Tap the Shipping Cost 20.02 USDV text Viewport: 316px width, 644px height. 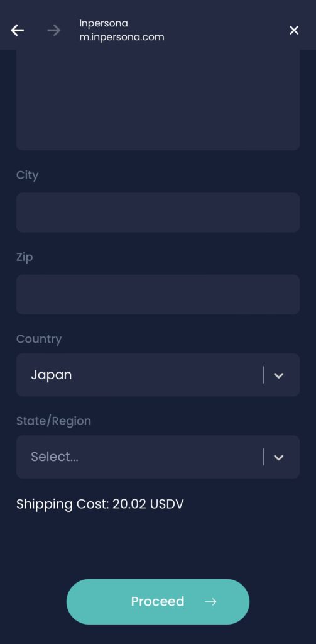[x=100, y=504]
